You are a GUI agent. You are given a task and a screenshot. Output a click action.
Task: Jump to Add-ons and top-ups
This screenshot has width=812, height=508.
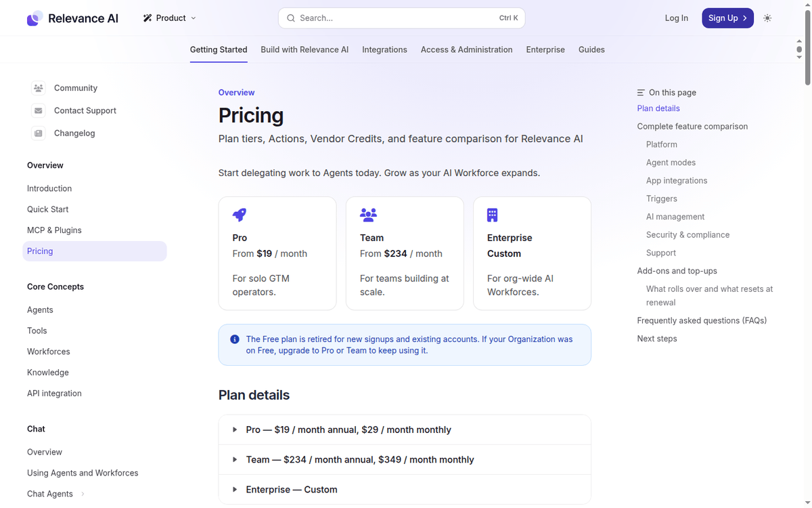click(677, 271)
